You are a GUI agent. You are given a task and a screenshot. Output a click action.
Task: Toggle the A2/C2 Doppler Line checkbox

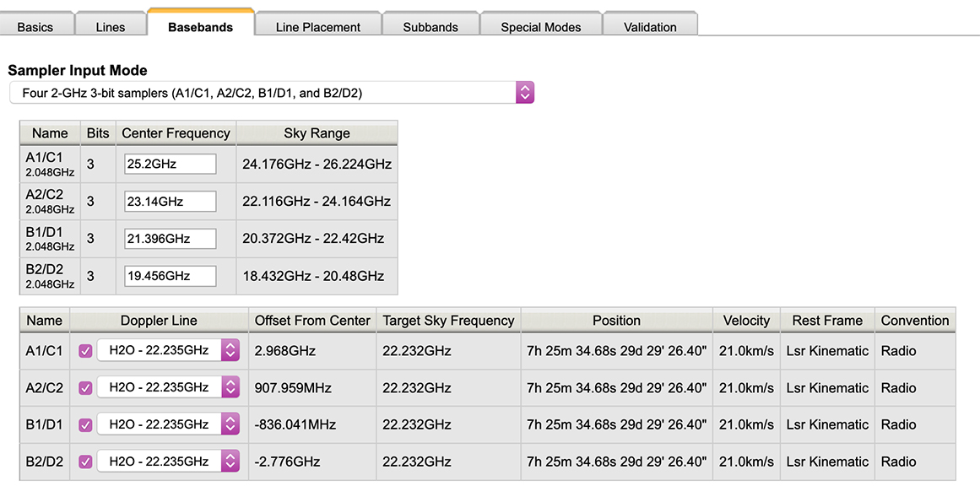click(85, 388)
